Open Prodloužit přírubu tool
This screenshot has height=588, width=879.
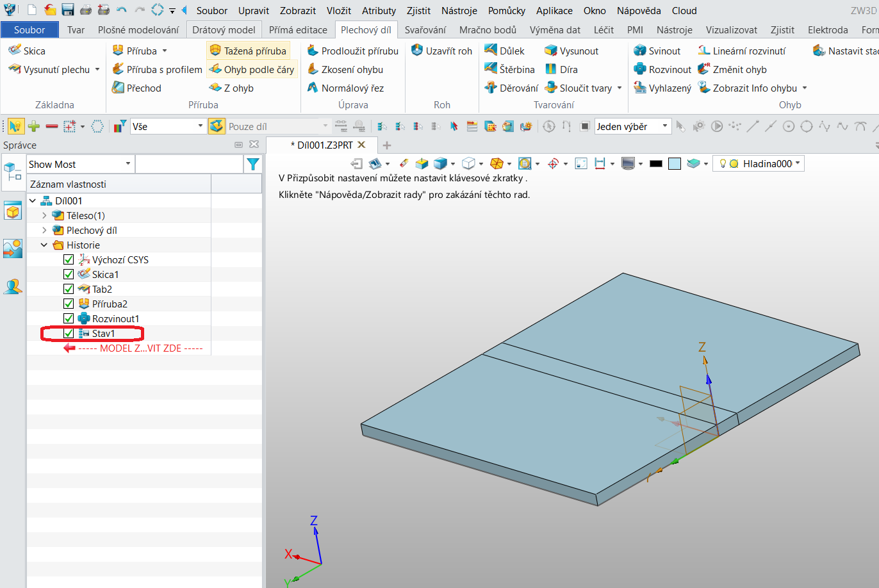tap(352, 51)
